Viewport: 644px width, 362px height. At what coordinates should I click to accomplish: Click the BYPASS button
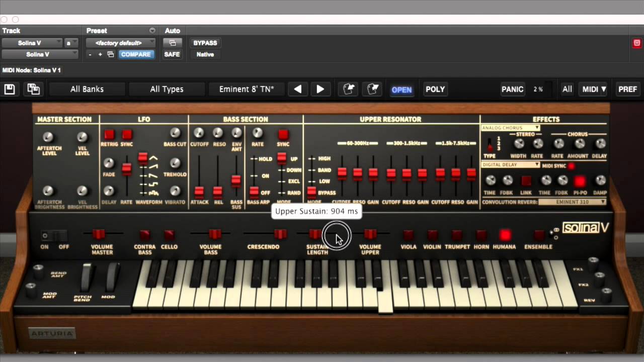pyautogui.click(x=205, y=43)
